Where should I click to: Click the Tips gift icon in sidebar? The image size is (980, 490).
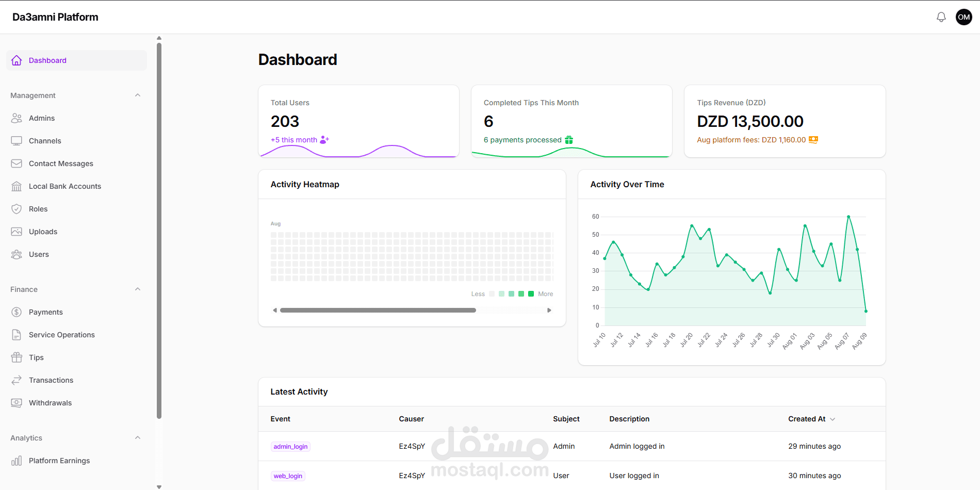point(17,357)
